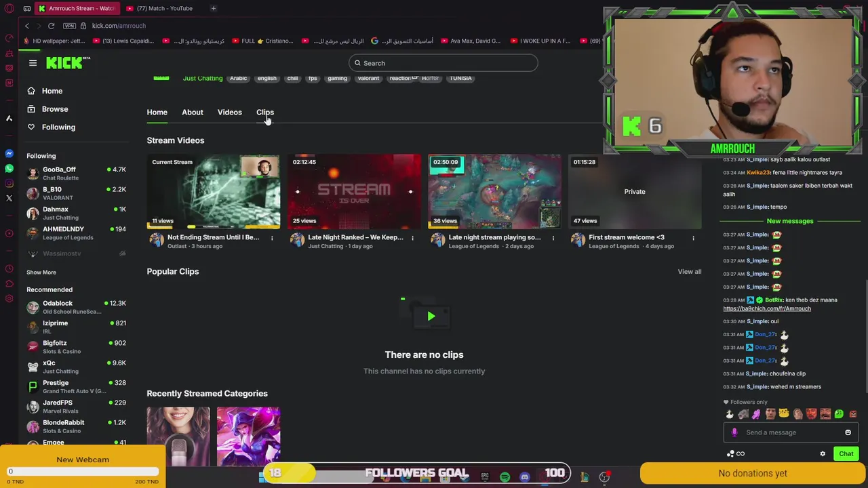The image size is (868, 488).
Task: Focus the Send a message input
Action: click(791, 432)
